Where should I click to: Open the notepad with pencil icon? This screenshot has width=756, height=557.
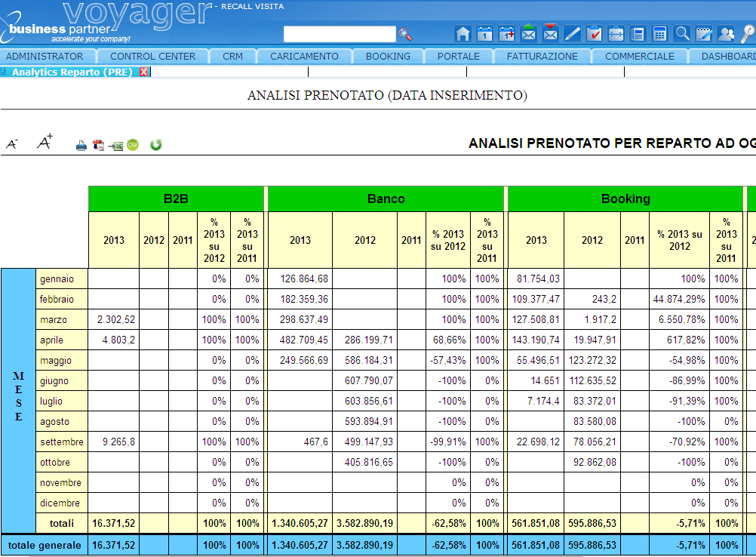coord(703,34)
